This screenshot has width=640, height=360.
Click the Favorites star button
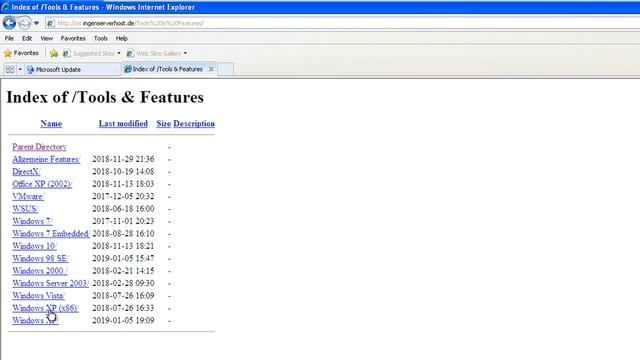click(x=21, y=53)
